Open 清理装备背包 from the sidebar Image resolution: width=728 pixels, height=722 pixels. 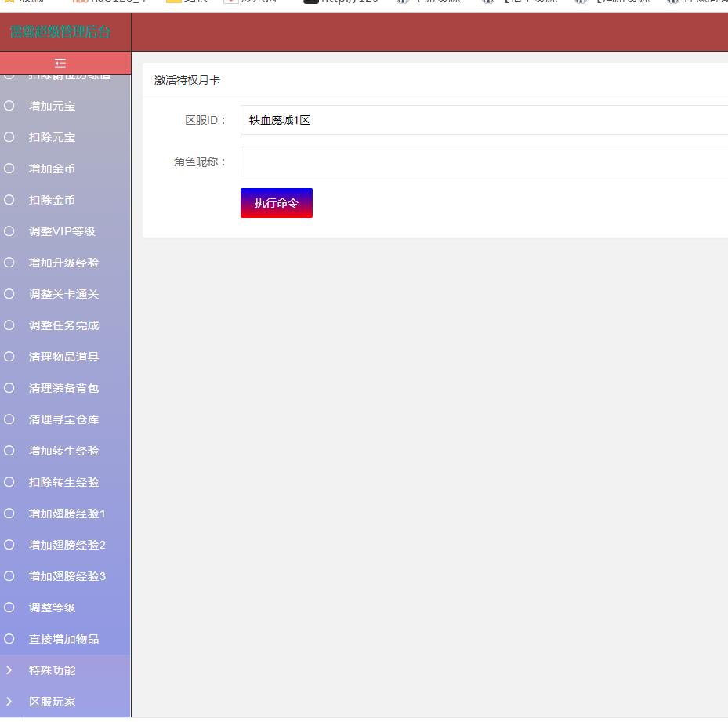(x=64, y=388)
